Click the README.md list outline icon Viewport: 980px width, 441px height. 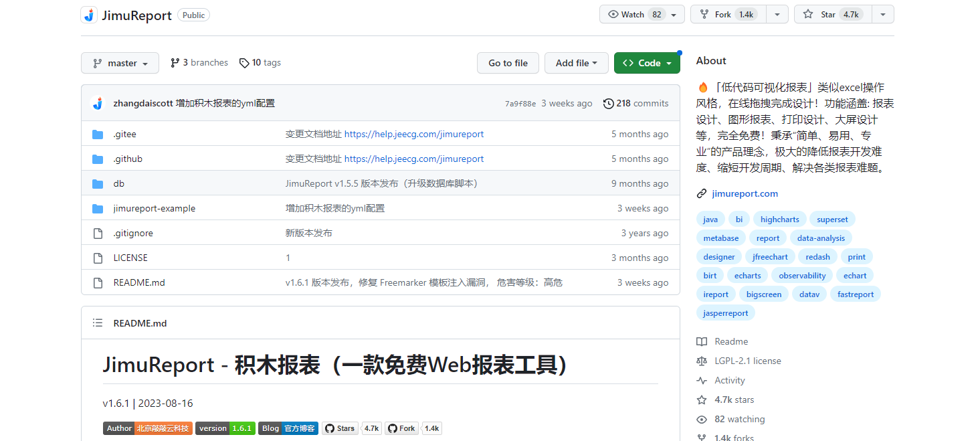[98, 323]
